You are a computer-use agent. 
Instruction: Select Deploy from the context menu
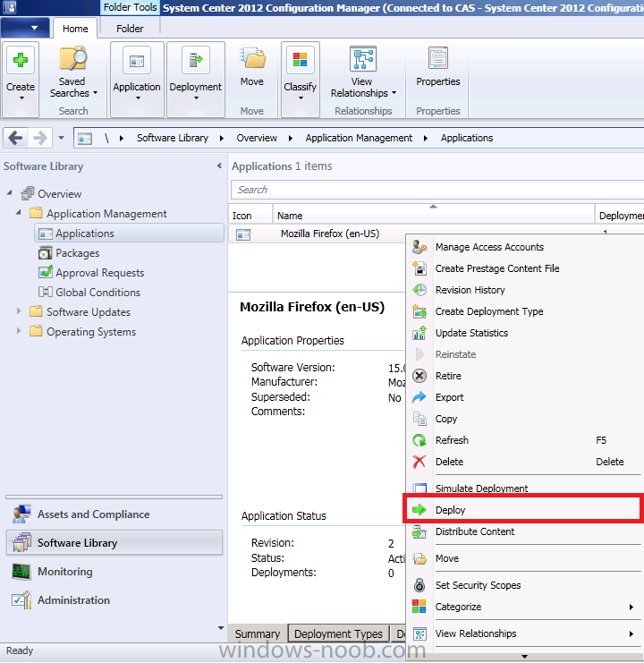523,510
